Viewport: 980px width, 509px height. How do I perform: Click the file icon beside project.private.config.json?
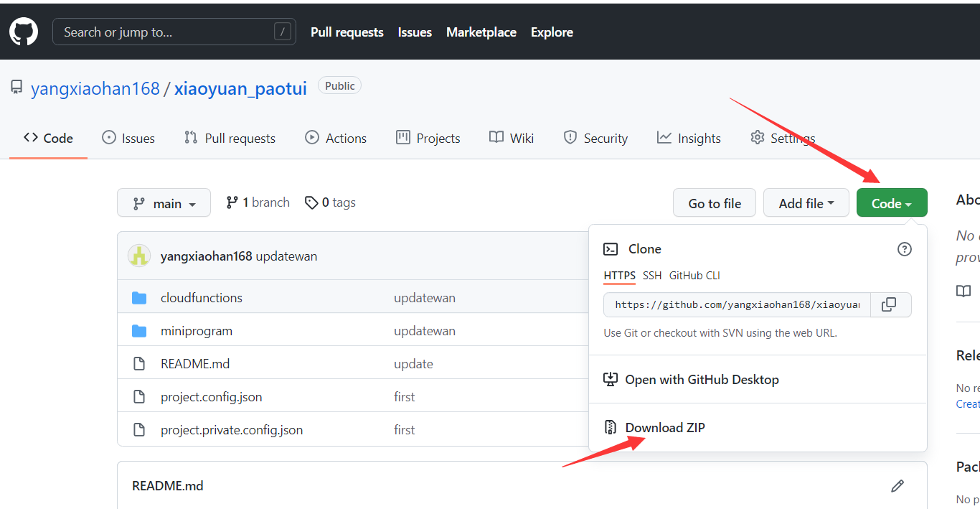(139, 429)
